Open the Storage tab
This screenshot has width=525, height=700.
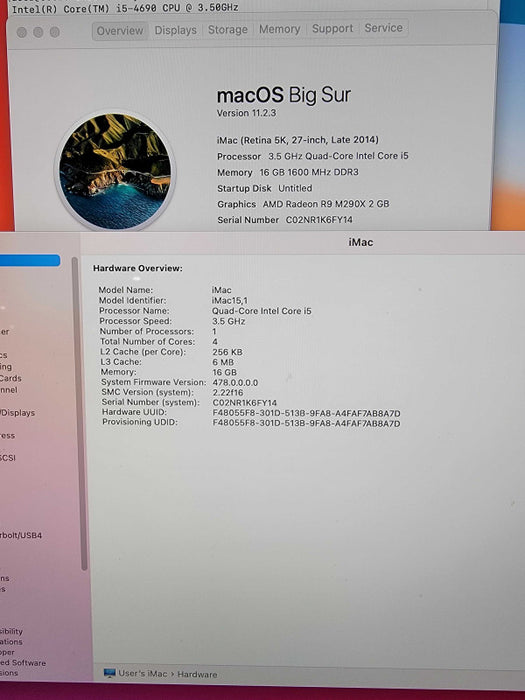(x=228, y=30)
